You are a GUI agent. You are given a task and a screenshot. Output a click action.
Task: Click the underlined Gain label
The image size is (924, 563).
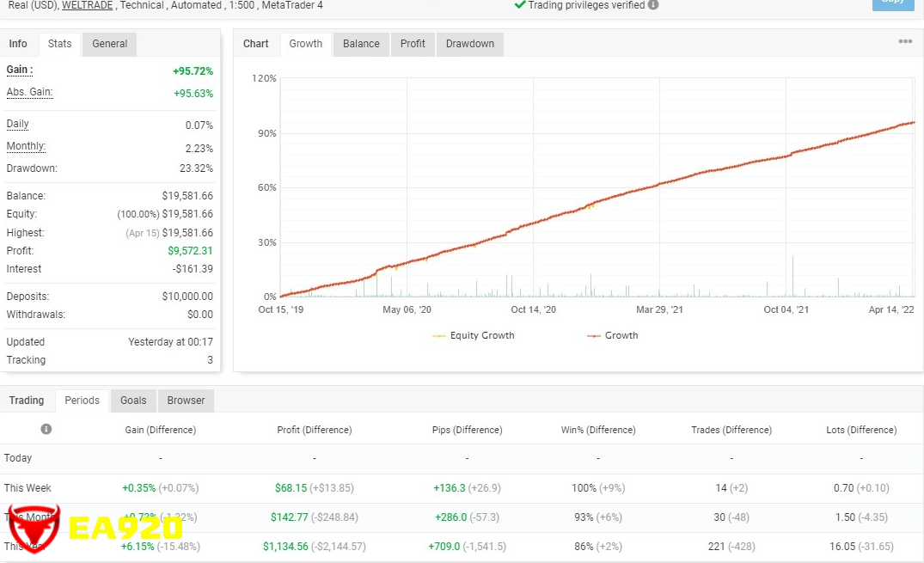(x=20, y=70)
